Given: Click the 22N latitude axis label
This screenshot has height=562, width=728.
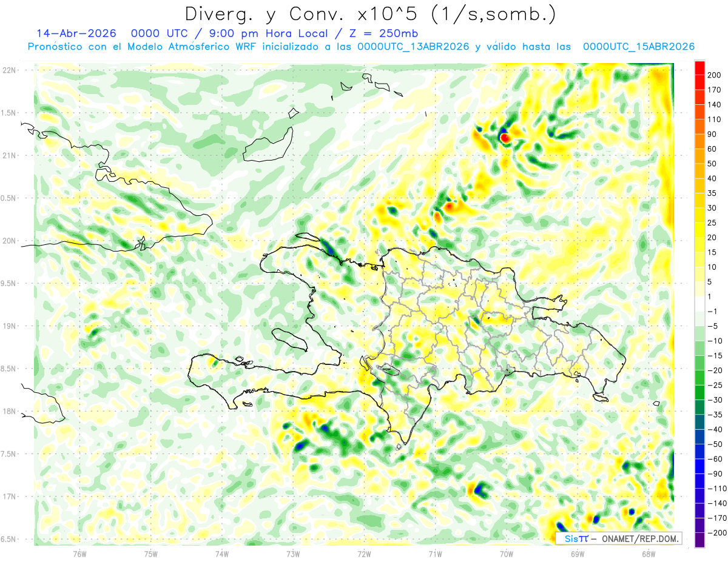Looking at the screenshot, I should coord(8,70).
